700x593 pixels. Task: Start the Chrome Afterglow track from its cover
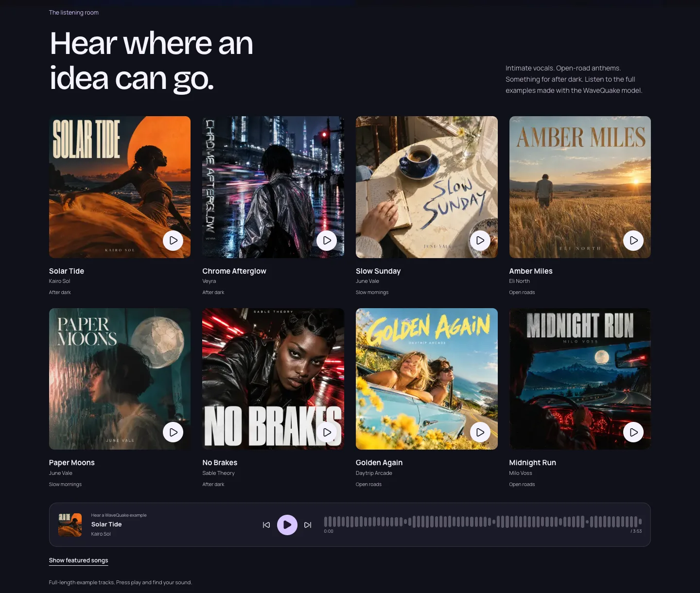click(327, 240)
